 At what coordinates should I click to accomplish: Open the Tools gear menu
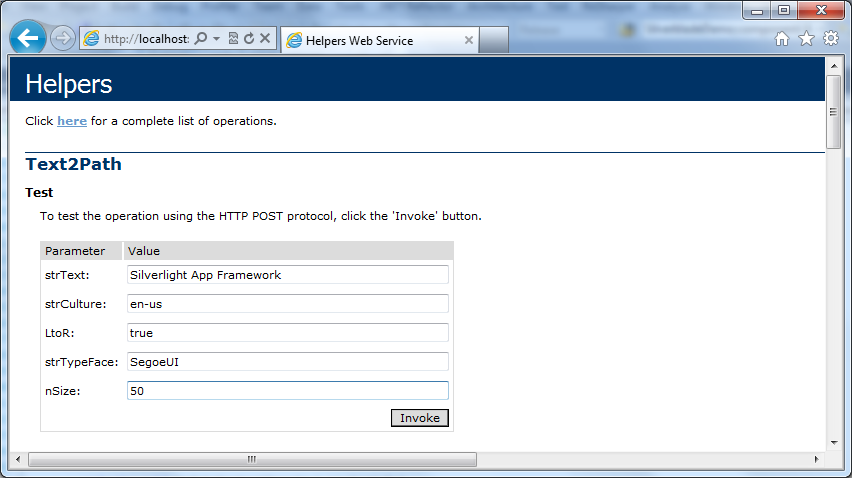click(x=831, y=38)
